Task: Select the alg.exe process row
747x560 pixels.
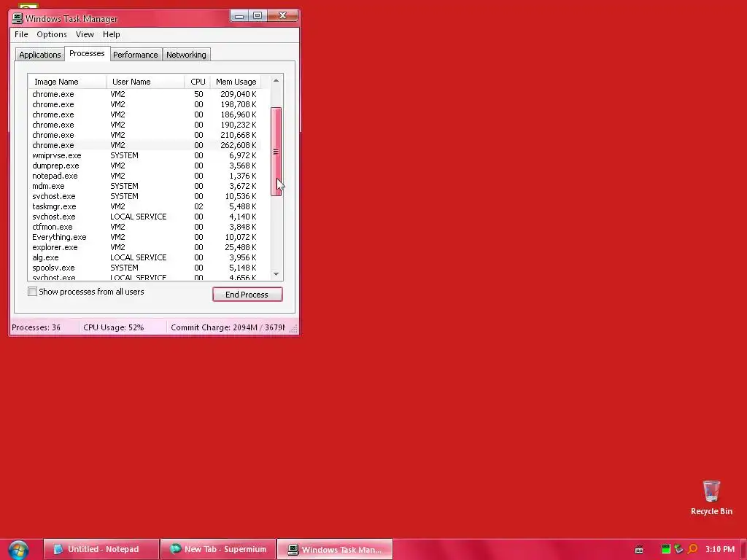Action: click(144, 257)
